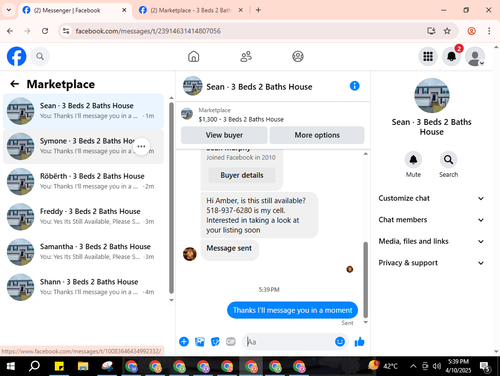
Task: Open the notifications bell with badge
Action: click(452, 56)
